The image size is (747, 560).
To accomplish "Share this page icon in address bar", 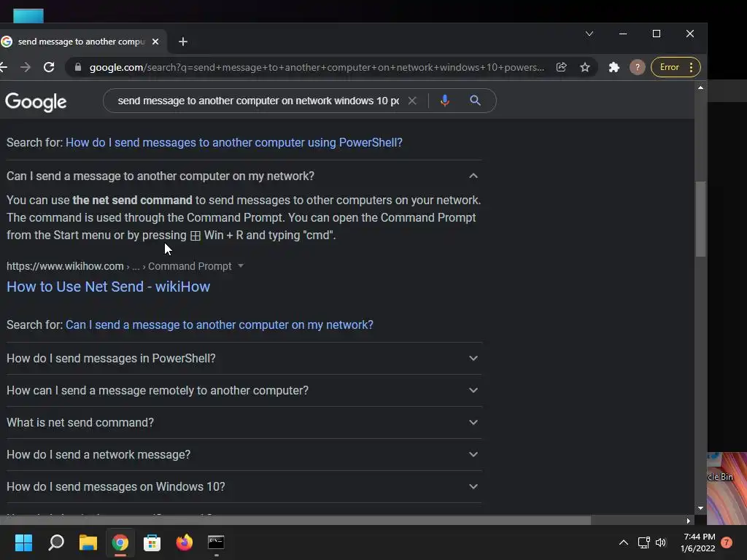I will click(562, 67).
